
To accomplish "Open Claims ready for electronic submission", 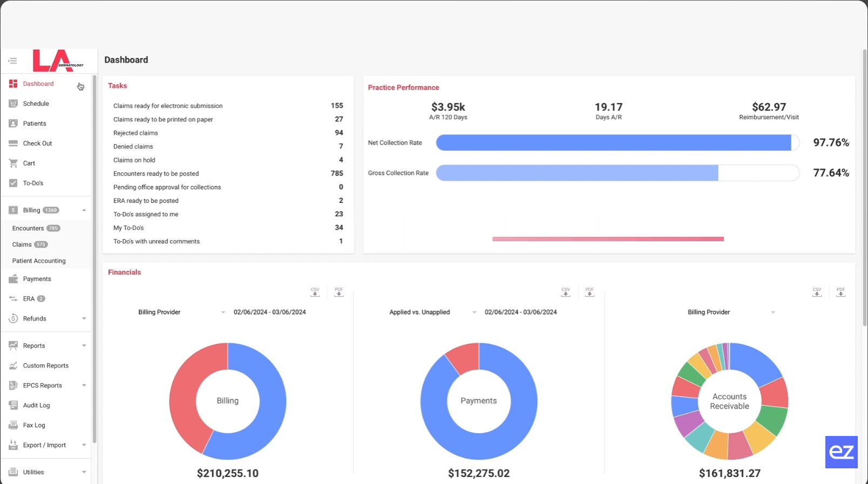I will [168, 106].
